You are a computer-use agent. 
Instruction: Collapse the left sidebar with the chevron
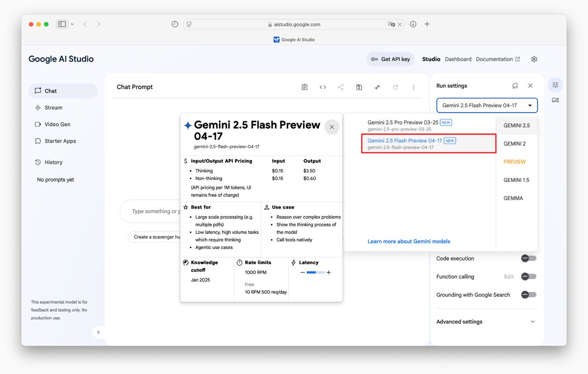[98, 332]
